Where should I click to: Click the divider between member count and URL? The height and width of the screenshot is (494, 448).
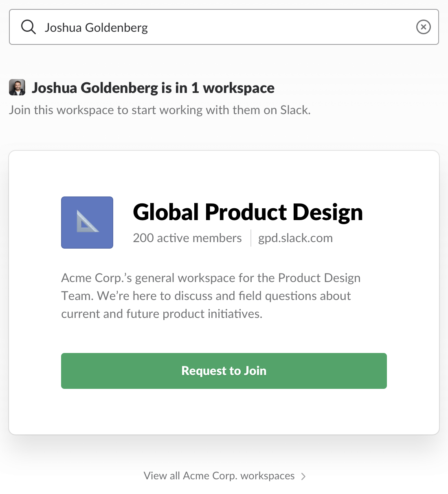click(x=250, y=238)
